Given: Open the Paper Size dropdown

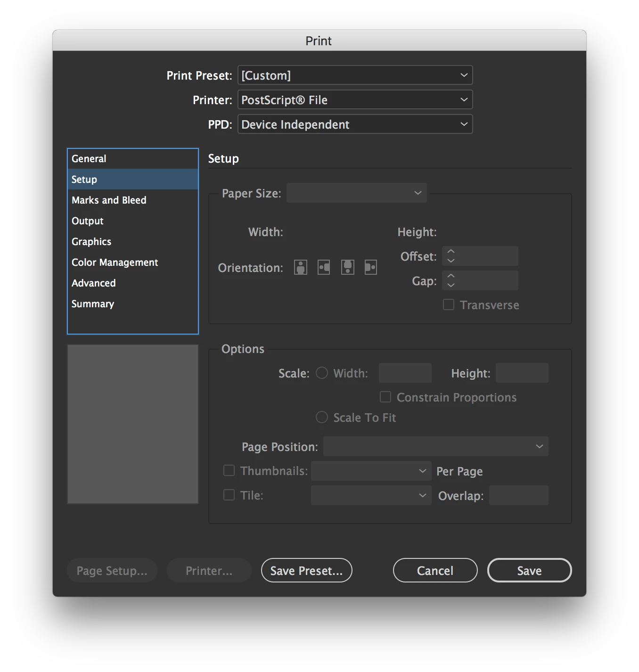Looking at the screenshot, I should tap(357, 193).
